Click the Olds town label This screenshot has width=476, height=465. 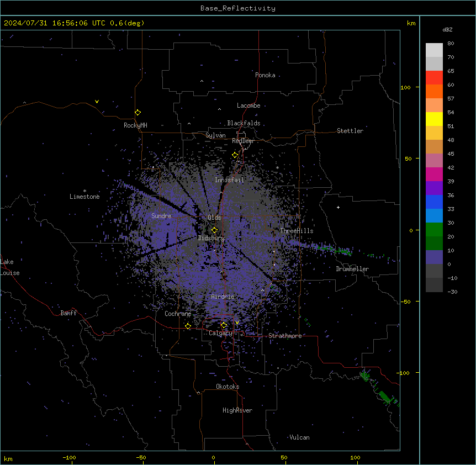(214, 218)
